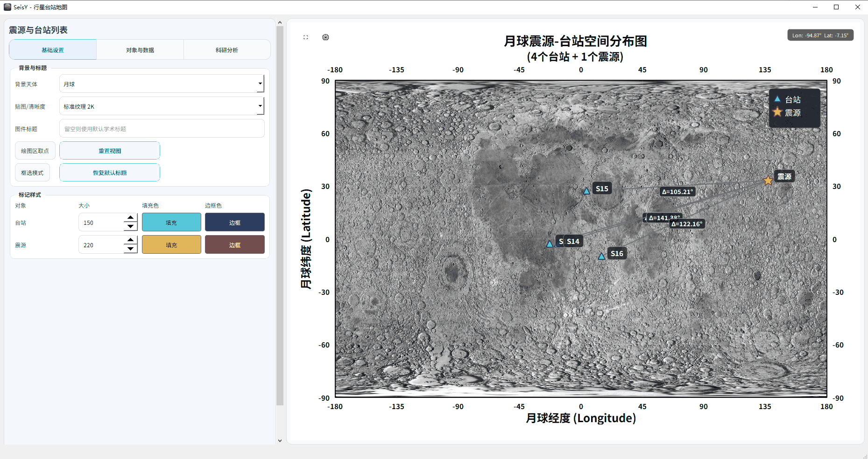This screenshot has height=459, width=868.
Task: Click the 月球经度 (Longitude) axis label
Action: click(581, 418)
